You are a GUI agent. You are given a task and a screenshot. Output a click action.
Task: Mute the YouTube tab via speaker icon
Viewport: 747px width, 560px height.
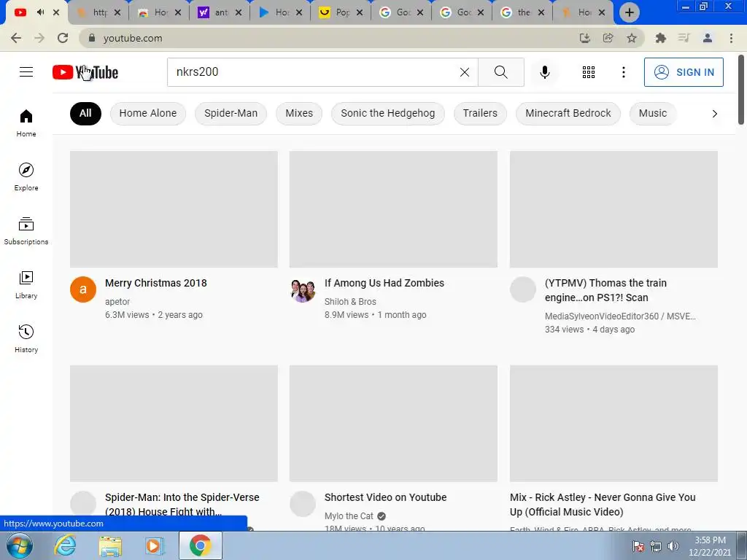click(41, 12)
